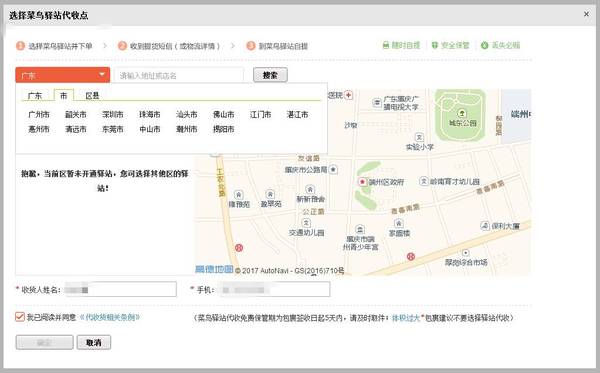Switch to the 广东 province tab
Screen dimensions: 600x373
[35, 95]
